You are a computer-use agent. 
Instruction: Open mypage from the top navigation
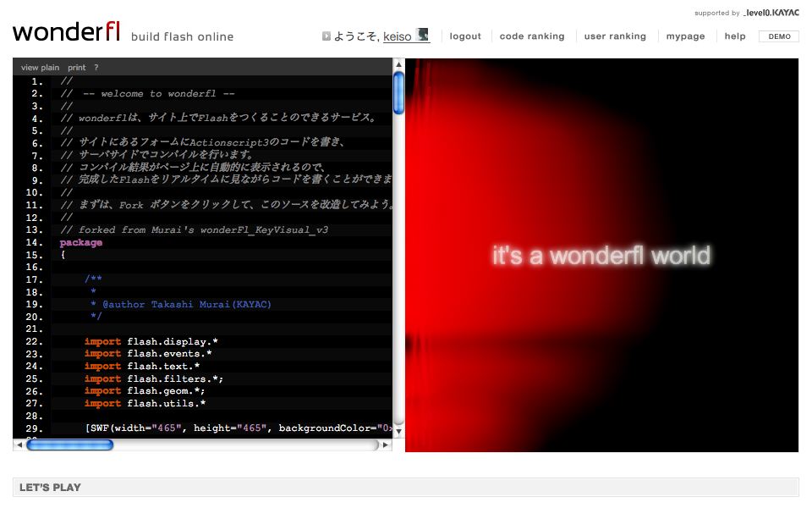[x=685, y=36]
